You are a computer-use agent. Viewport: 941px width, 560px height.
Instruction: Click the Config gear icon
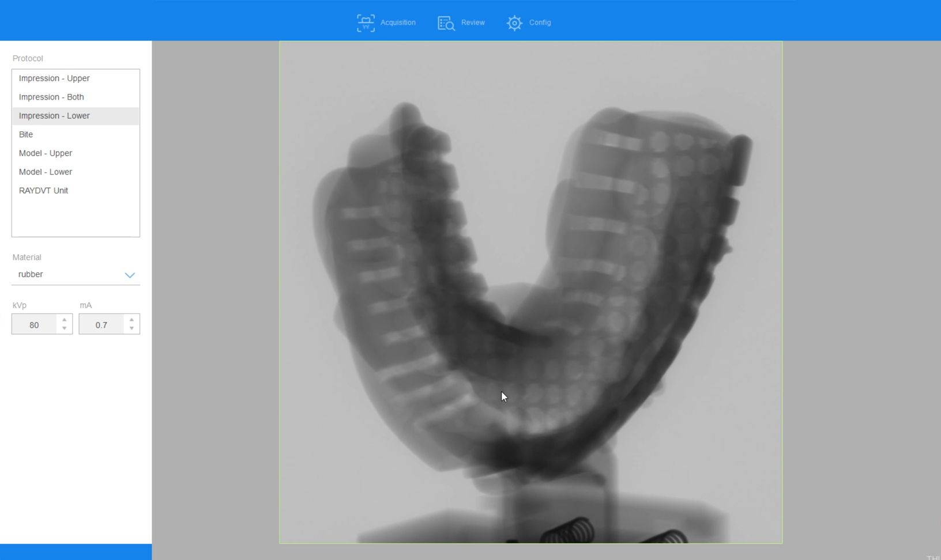514,22
